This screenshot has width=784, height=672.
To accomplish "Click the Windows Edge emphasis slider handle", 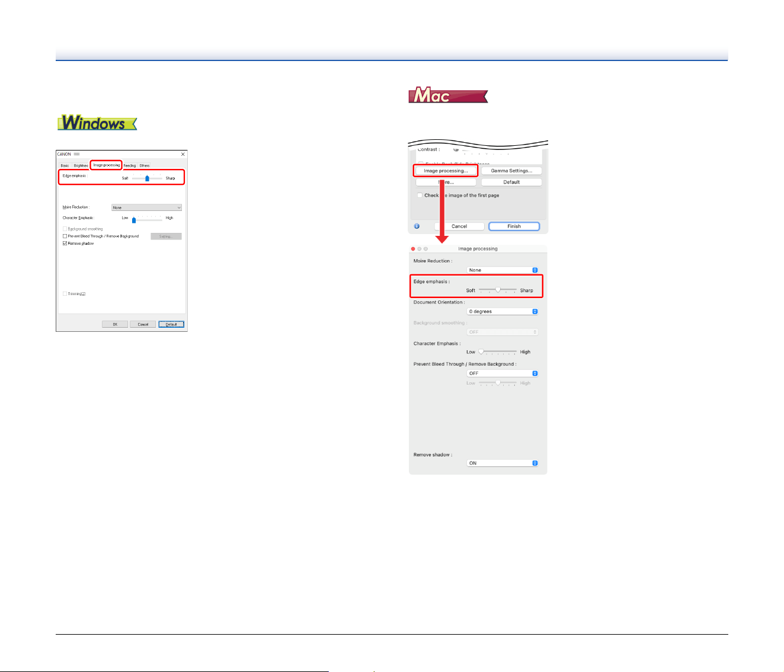I will point(147,178).
